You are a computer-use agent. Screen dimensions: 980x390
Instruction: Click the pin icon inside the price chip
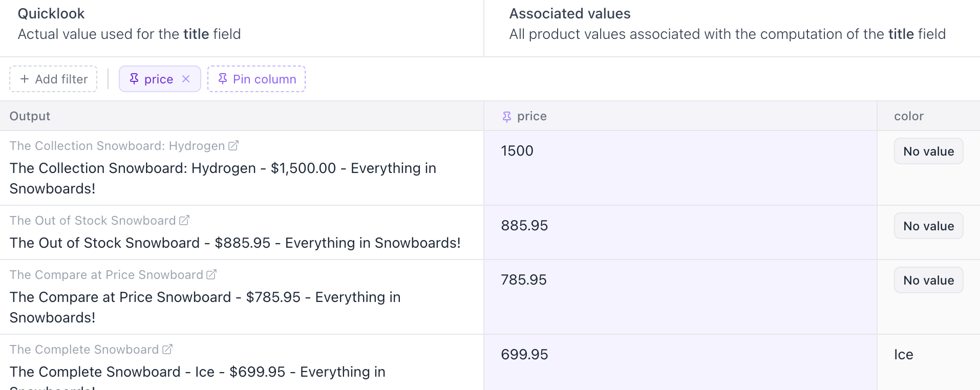tap(134, 79)
